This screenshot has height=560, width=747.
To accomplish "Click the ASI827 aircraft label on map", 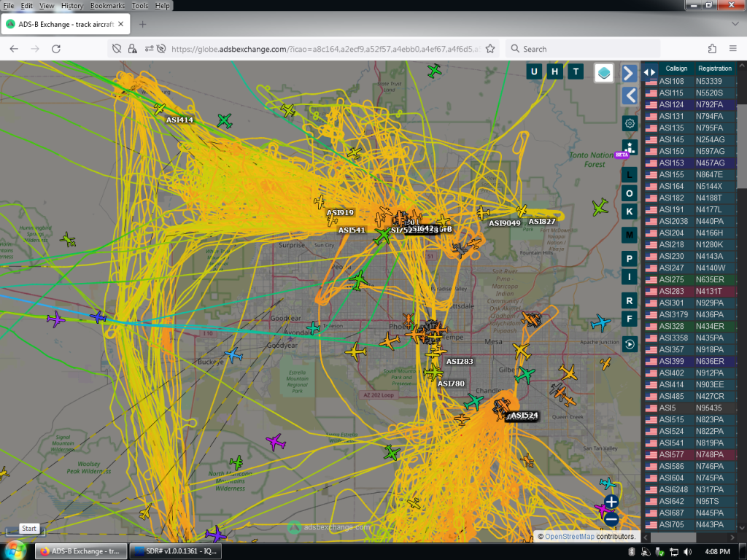I will [x=542, y=221].
